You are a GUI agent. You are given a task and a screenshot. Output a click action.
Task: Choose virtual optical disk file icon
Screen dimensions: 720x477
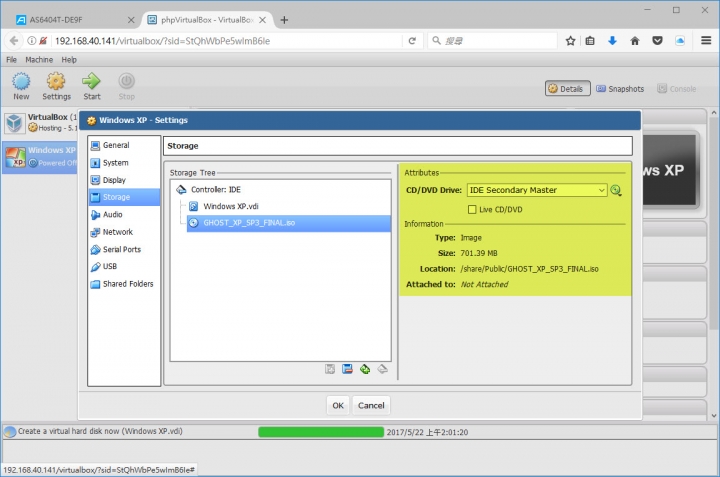(x=616, y=190)
